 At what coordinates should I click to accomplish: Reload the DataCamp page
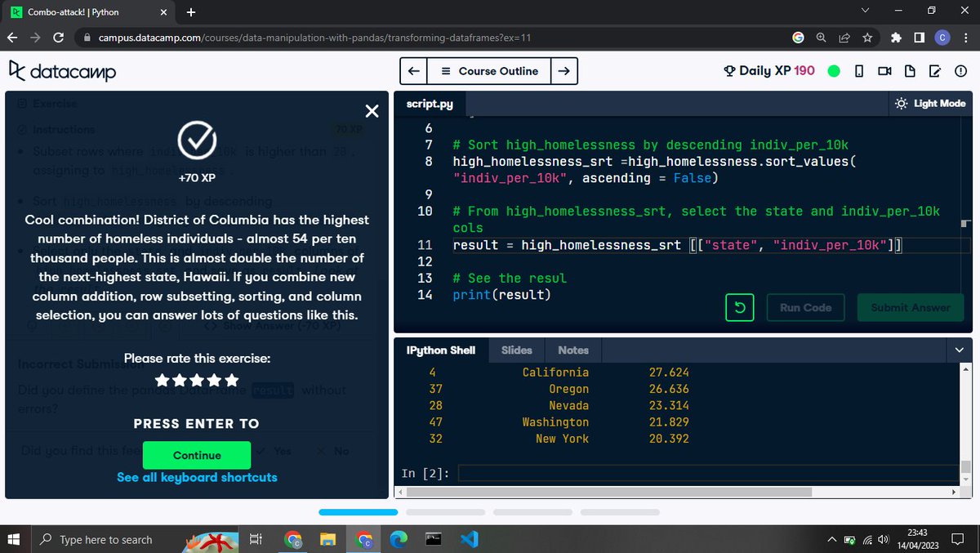pyautogui.click(x=59, y=38)
